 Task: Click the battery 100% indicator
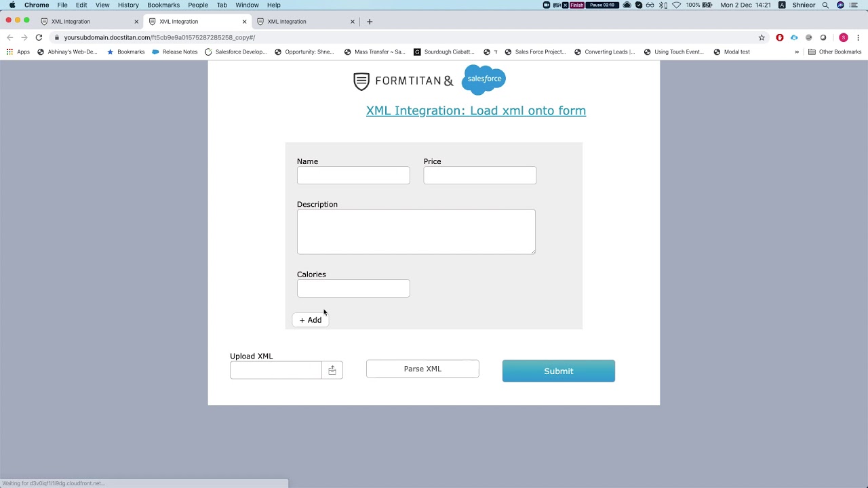coord(699,5)
